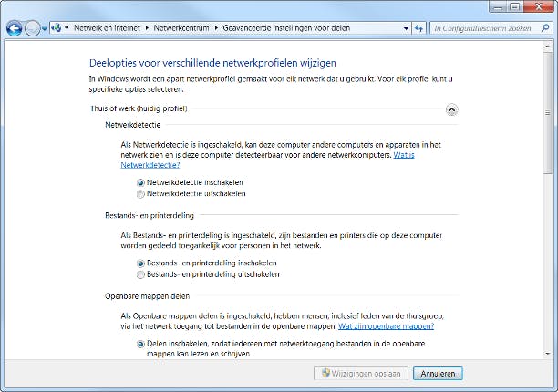The width and height of the screenshot is (558, 392).
Task: Click the 'Wijzigingen opslaan' button
Action: (x=361, y=374)
